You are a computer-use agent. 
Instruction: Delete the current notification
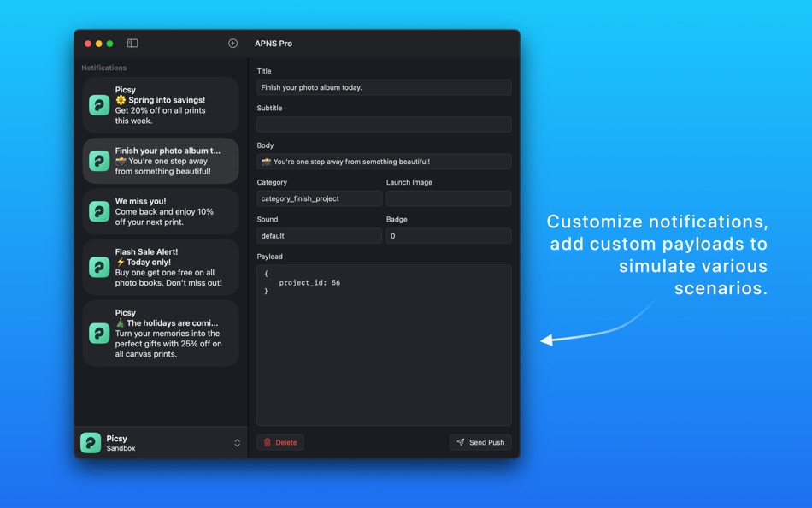[280, 442]
